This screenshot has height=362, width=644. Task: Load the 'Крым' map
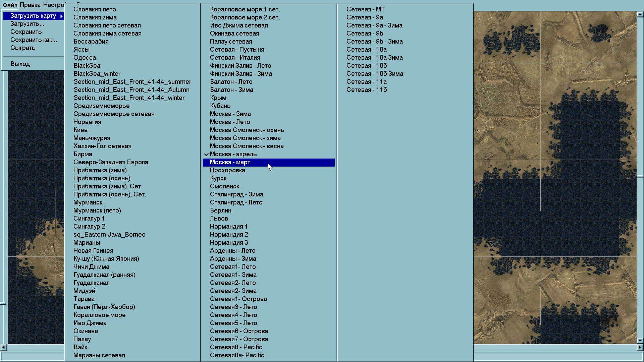coord(218,98)
